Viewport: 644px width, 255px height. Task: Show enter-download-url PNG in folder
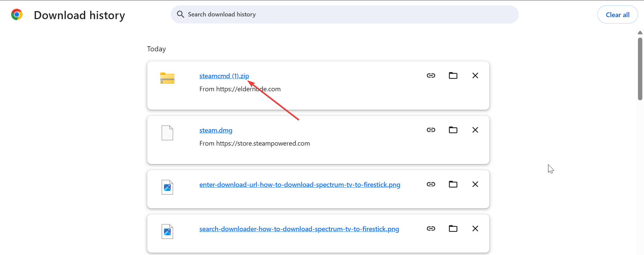(x=453, y=184)
